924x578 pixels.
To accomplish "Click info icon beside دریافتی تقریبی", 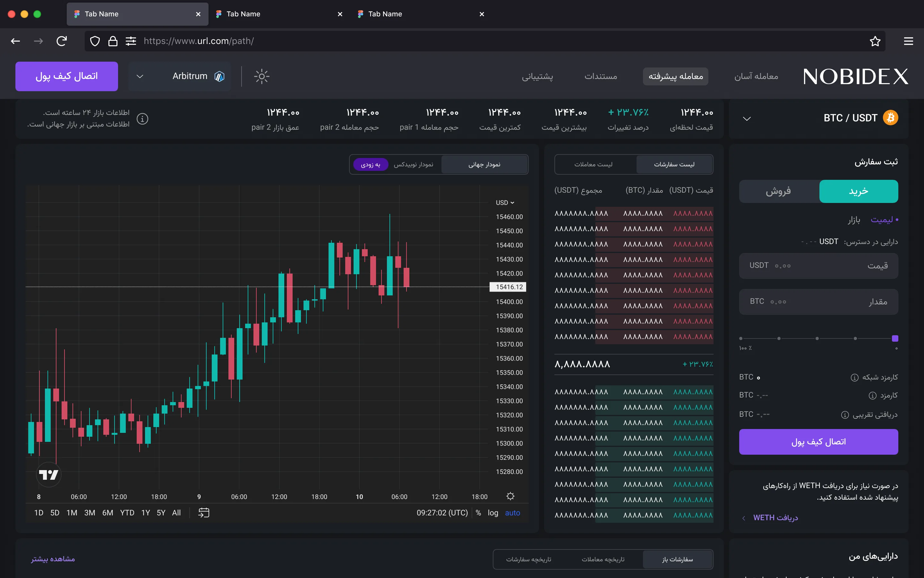I will tap(845, 415).
